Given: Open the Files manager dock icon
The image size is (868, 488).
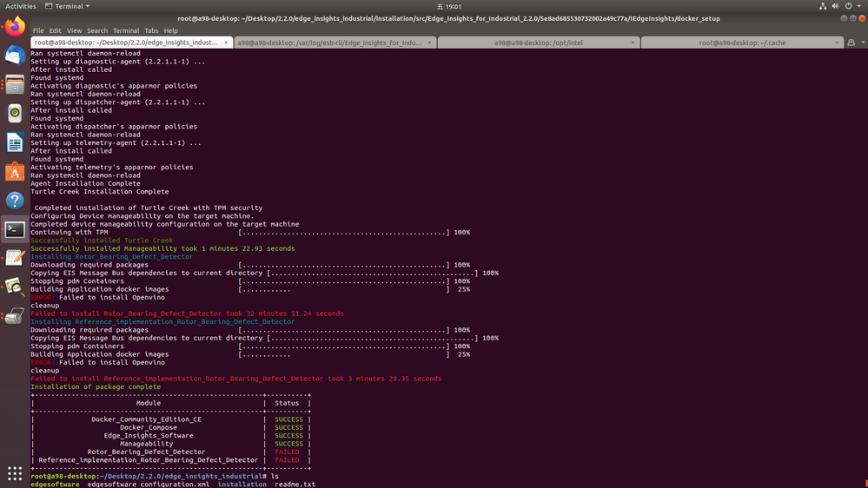Looking at the screenshot, I should (x=15, y=84).
